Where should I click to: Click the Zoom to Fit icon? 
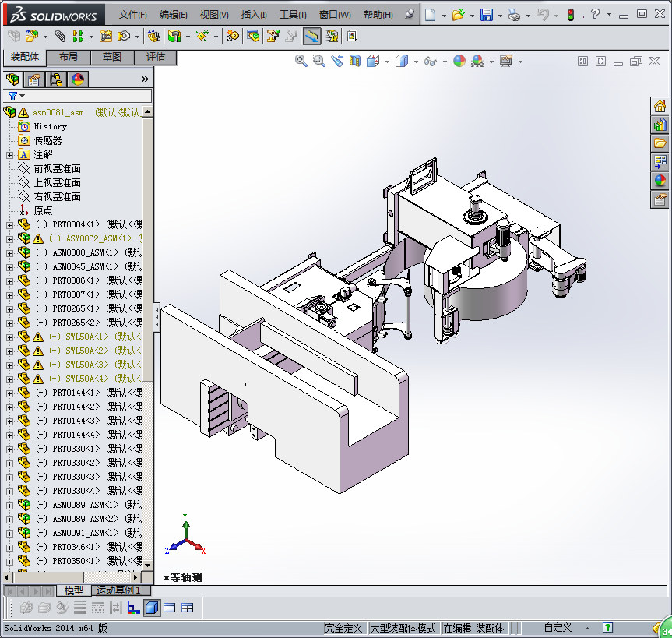click(x=301, y=61)
